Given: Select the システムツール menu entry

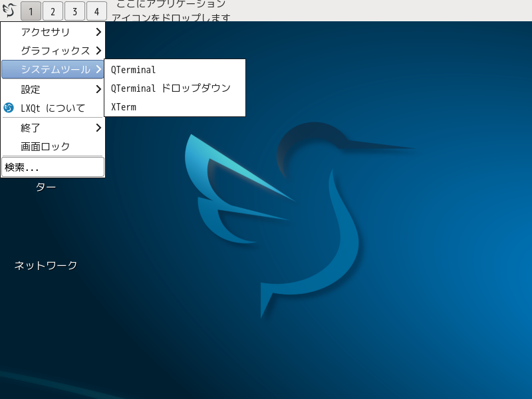Looking at the screenshot, I should (x=53, y=69).
